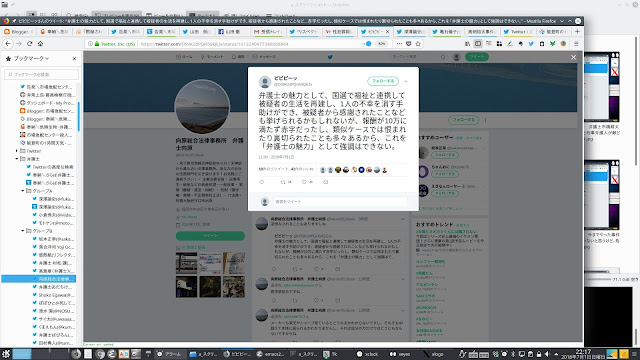Viewport: 640px width, 360px height.
Task: Go back with Firefox back arrow
Action: (8, 44)
